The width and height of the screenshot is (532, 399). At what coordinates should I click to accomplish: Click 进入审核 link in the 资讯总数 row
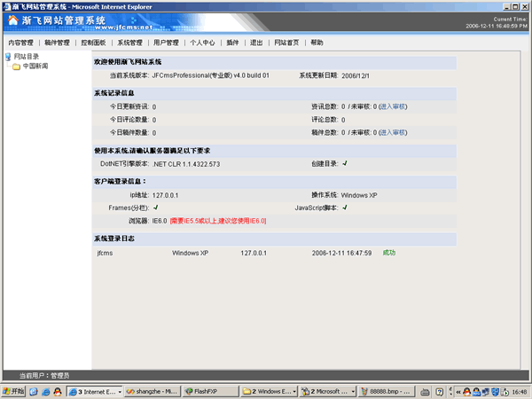click(393, 106)
